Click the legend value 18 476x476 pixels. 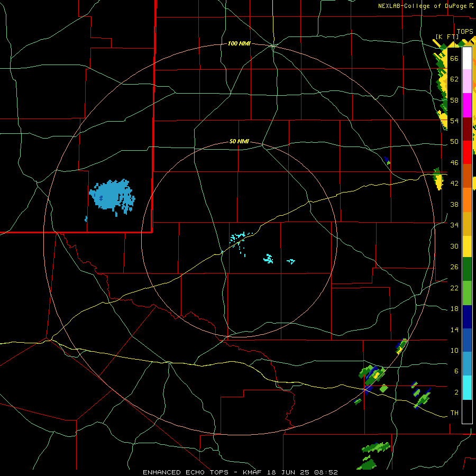click(x=454, y=309)
